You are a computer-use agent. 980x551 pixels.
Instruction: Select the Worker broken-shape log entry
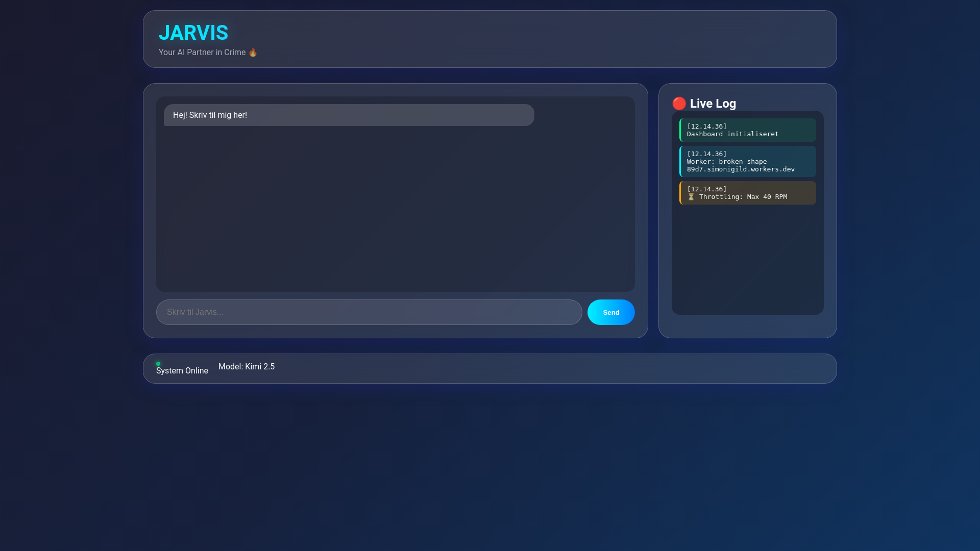pyautogui.click(x=748, y=162)
